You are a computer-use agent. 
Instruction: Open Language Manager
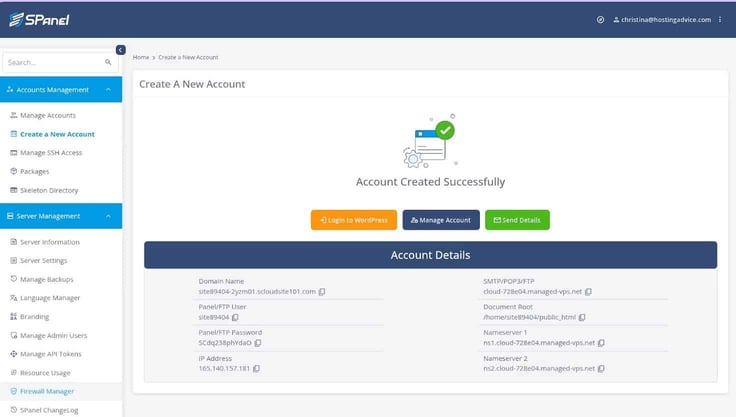click(50, 298)
